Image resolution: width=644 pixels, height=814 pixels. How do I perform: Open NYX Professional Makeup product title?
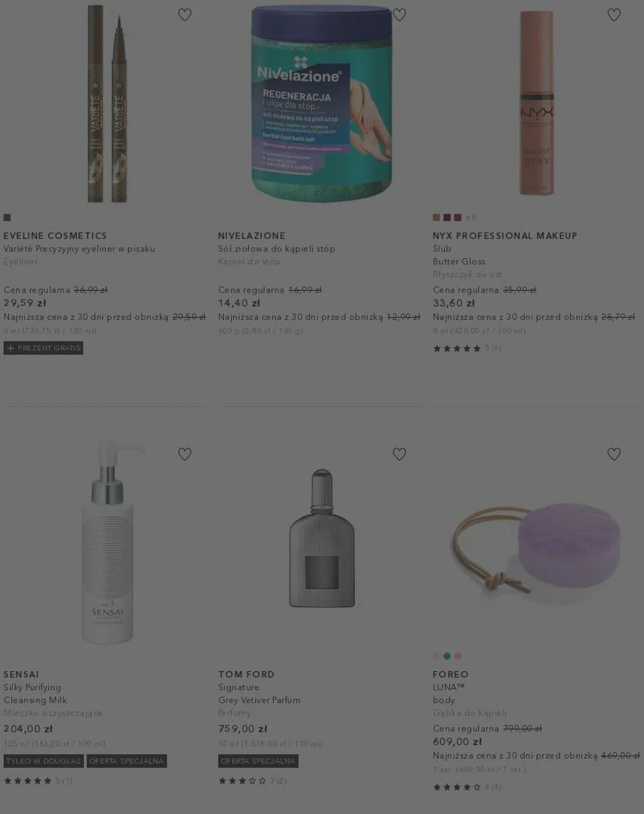505,235
